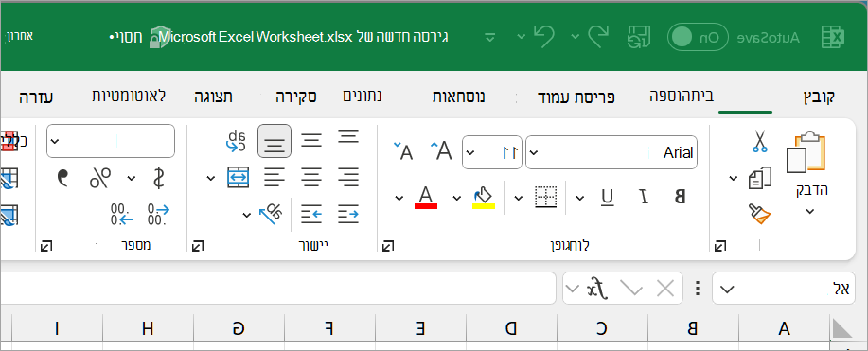Click the Paste clipboard icon
This screenshot has width=868, height=351.
[806, 152]
